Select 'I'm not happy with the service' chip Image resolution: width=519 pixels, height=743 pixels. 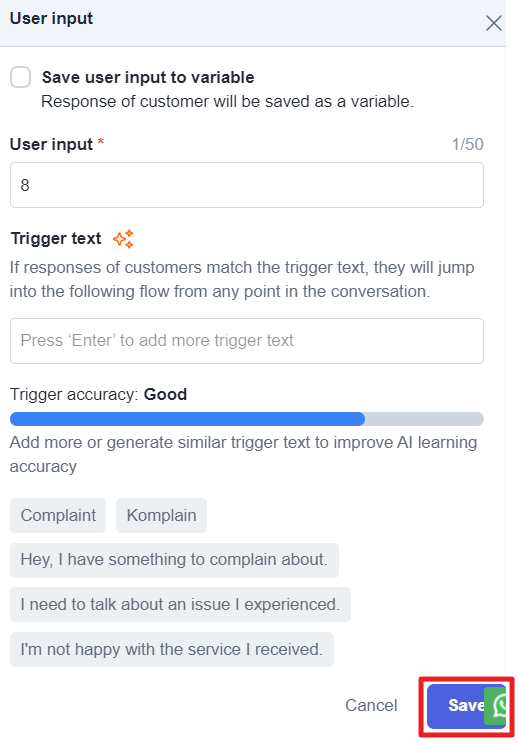click(x=172, y=649)
